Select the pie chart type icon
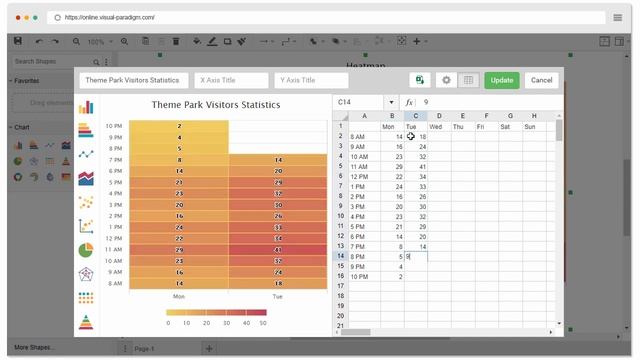The height and width of the screenshot is (360, 640). coord(86,250)
